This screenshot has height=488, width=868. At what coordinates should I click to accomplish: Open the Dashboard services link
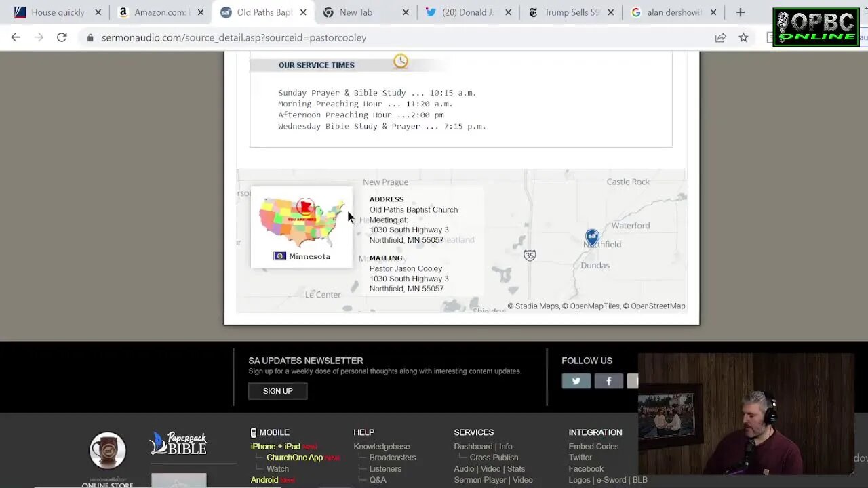pyautogui.click(x=473, y=447)
